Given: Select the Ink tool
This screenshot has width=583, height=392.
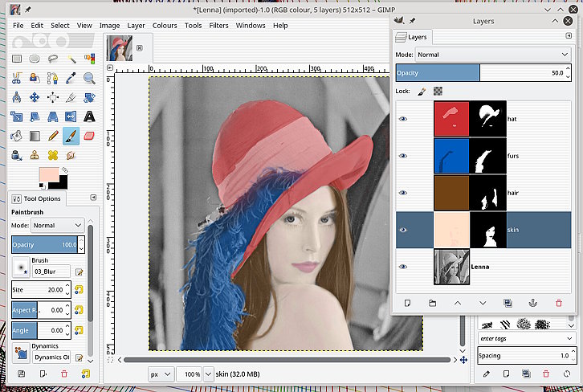Looking at the screenshot, I should (x=17, y=156).
